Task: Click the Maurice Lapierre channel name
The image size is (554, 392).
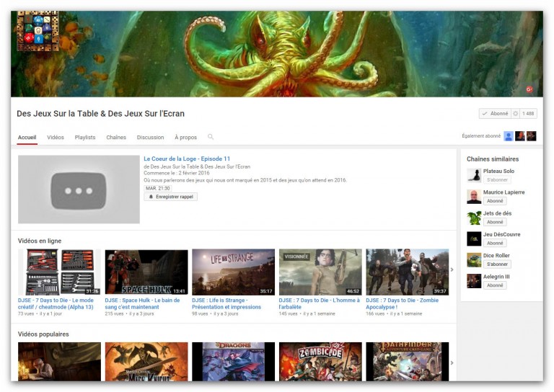Action: pyautogui.click(x=504, y=192)
